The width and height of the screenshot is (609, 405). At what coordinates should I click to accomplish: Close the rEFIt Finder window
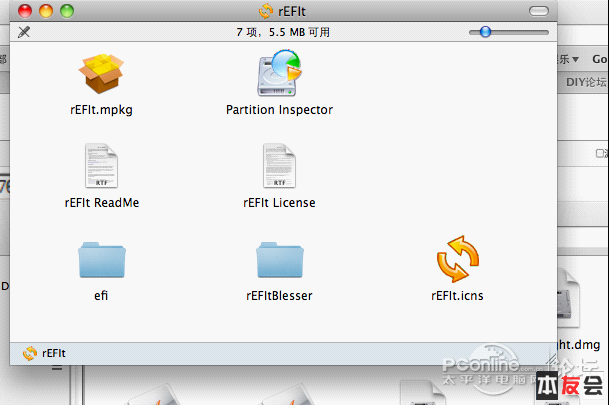click(25, 11)
